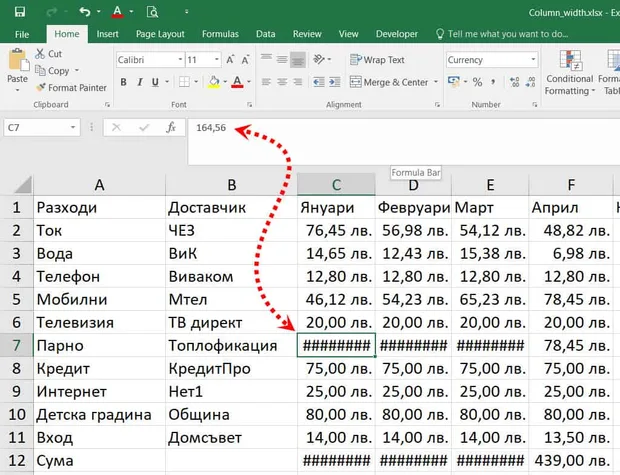Viewport: 620px width, 475px height.
Task: Switch to the Page Layout tab
Action: (x=160, y=34)
